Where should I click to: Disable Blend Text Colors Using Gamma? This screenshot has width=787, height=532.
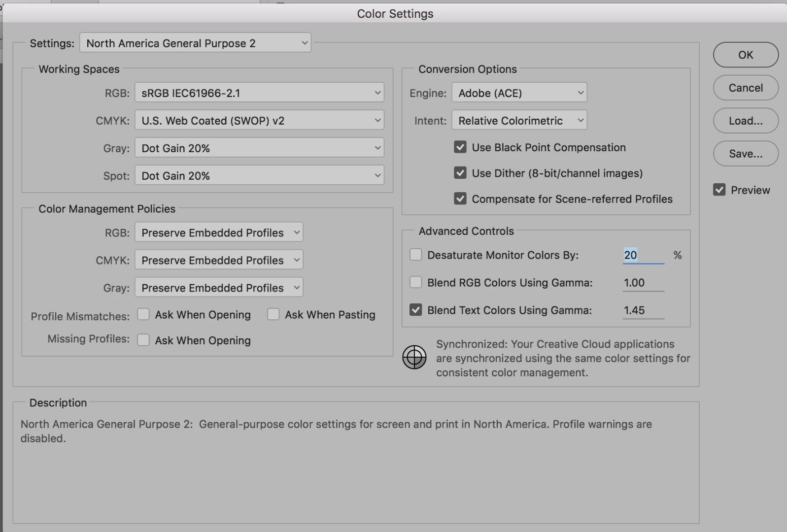tap(416, 310)
